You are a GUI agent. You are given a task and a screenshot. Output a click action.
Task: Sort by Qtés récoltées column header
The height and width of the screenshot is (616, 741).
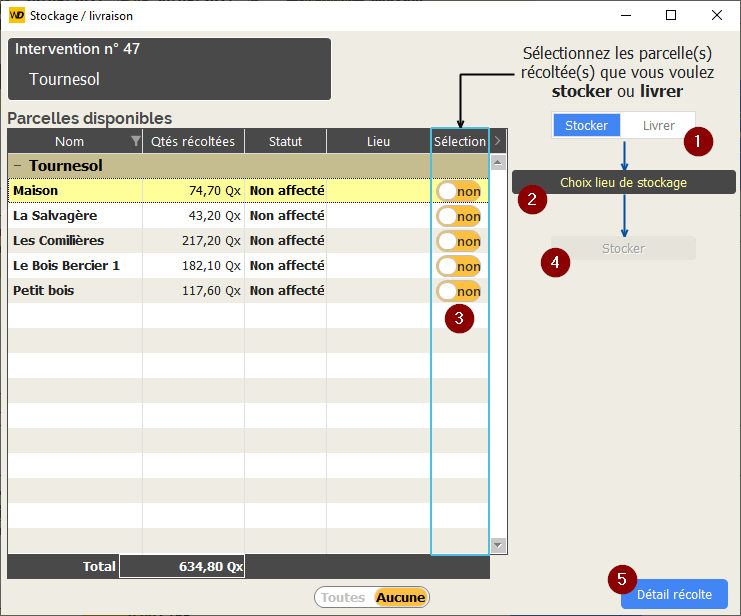coord(193,141)
